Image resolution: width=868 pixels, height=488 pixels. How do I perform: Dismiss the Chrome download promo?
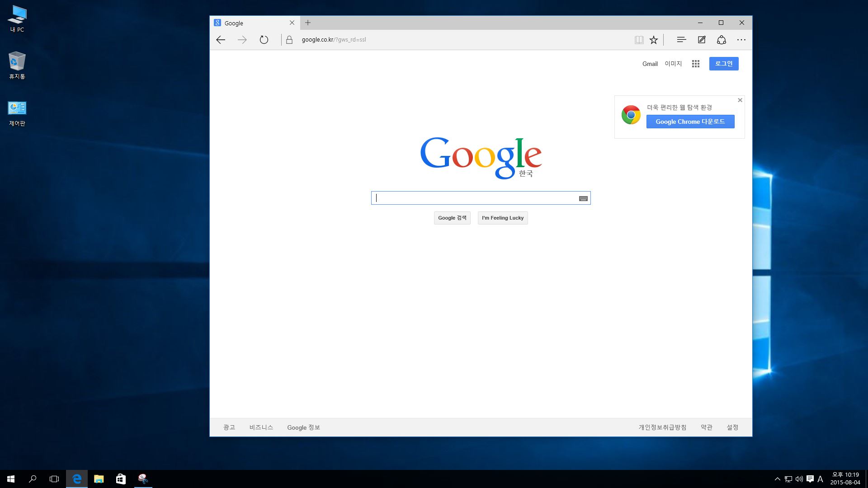click(740, 100)
